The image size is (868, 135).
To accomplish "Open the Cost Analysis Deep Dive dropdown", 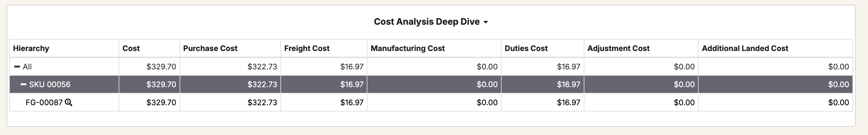I will pos(485,22).
